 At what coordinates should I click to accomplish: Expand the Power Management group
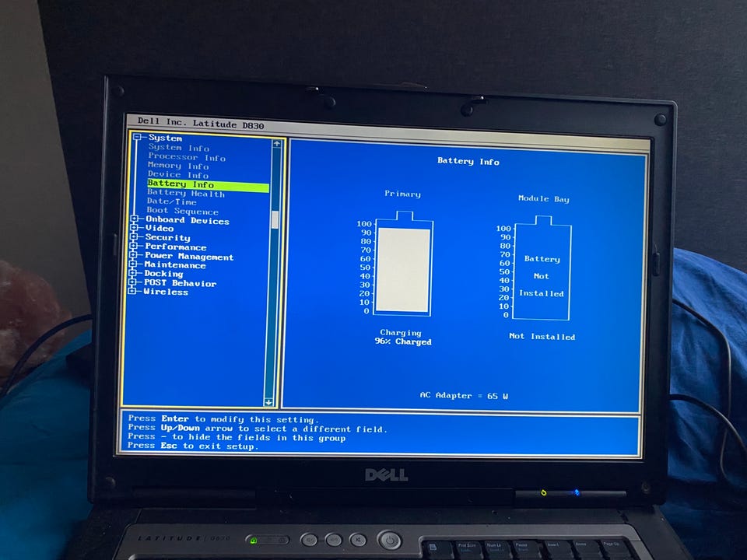[x=133, y=255]
